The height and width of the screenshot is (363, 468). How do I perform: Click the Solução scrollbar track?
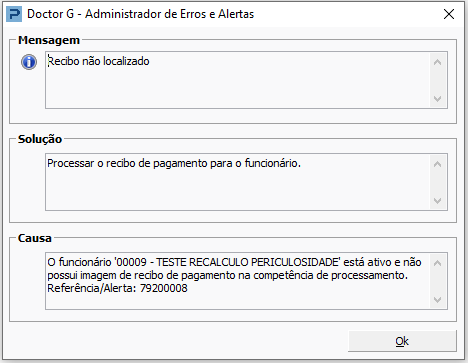[x=438, y=182]
